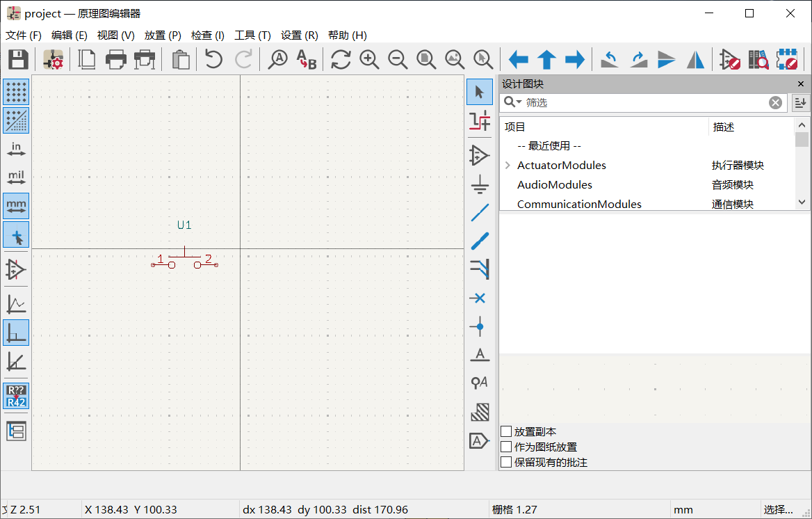
Task: Select AudioModules in the design block list
Action: coord(554,185)
